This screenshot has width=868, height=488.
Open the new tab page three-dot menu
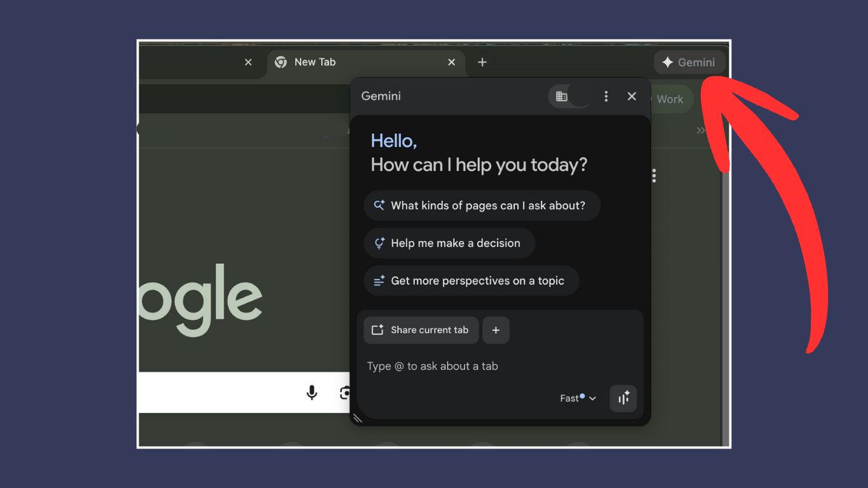(654, 176)
